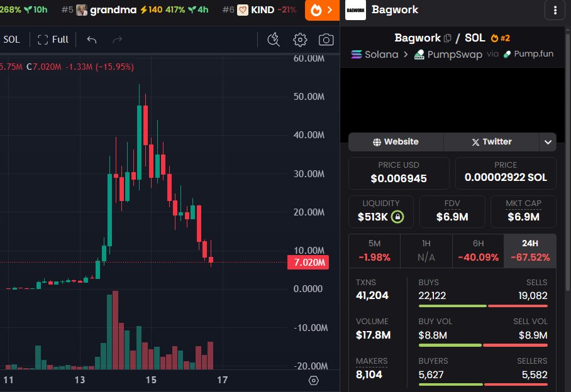Open the three-dot options menu
This screenshot has width=571, height=392.
click(x=555, y=10)
